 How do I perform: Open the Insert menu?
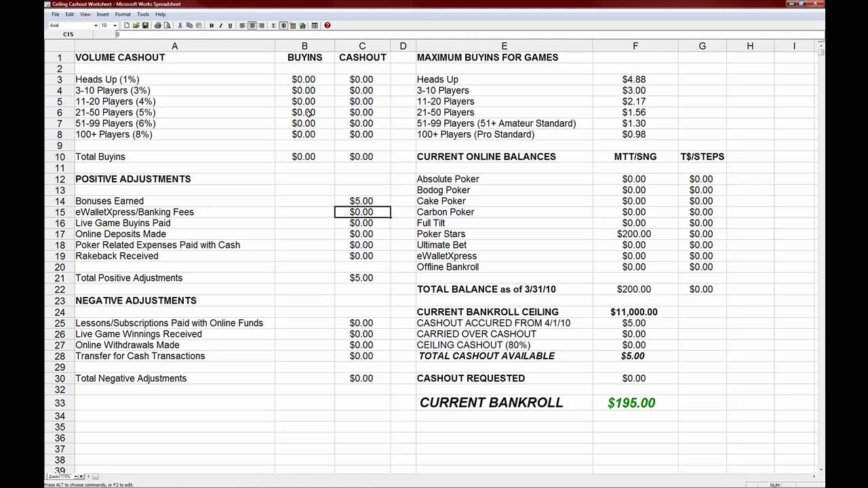tap(102, 14)
